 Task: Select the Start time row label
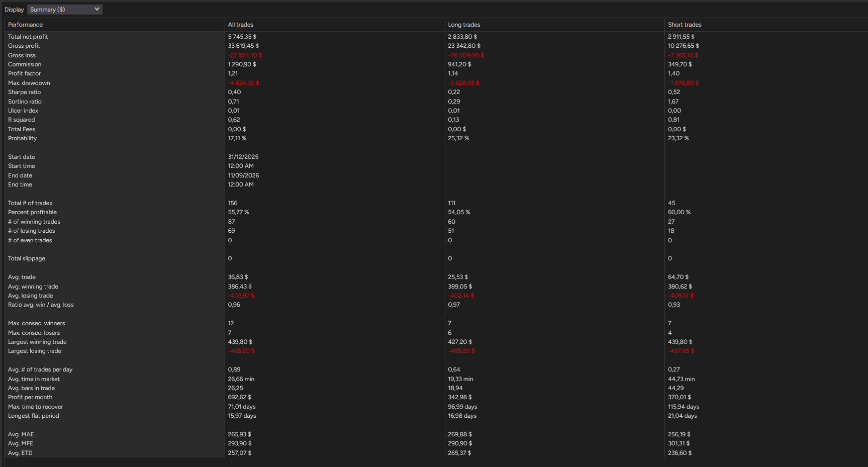[x=22, y=166]
